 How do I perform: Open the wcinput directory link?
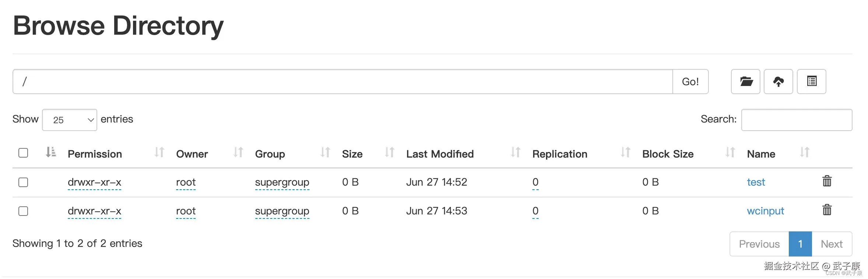tap(765, 211)
